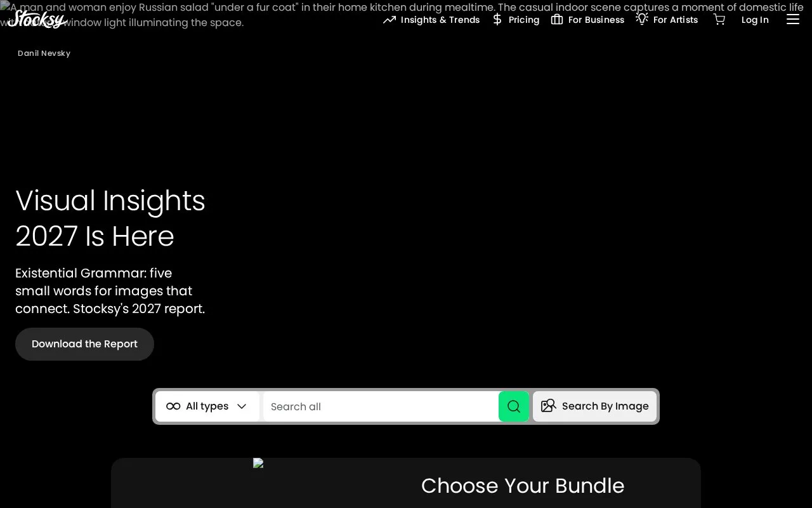Click the Choose Your Bundle heading
Viewport: 812px width, 508px height.
(523, 486)
